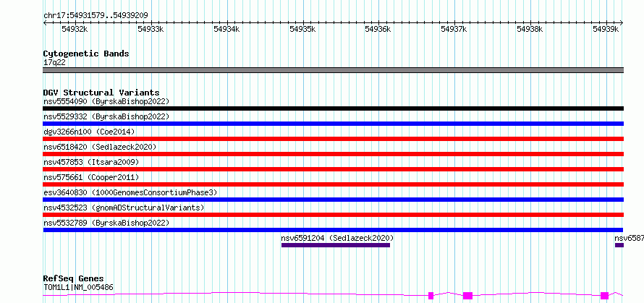The height and width of the screenshot is (303, 644).
Task: Click the blue nsv5529332 variant bar
Action: point(333,124)
